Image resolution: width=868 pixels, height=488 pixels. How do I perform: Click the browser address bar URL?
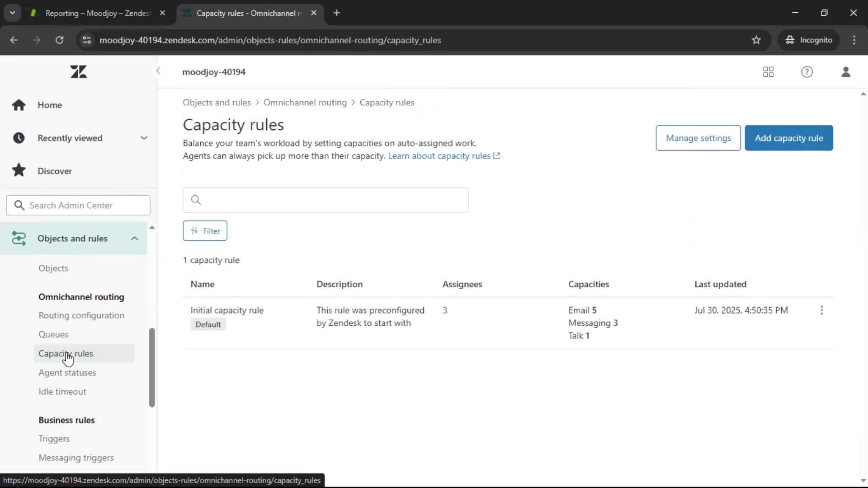tap(270, 40)
